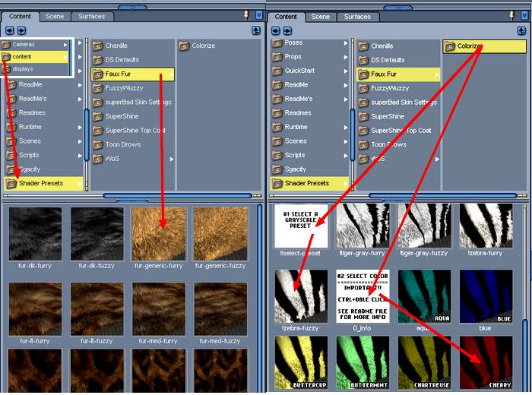Click the up-level icon in right panel
This screenshot has height=395, width=532.
pyautogui.click(x=521, y=31)
